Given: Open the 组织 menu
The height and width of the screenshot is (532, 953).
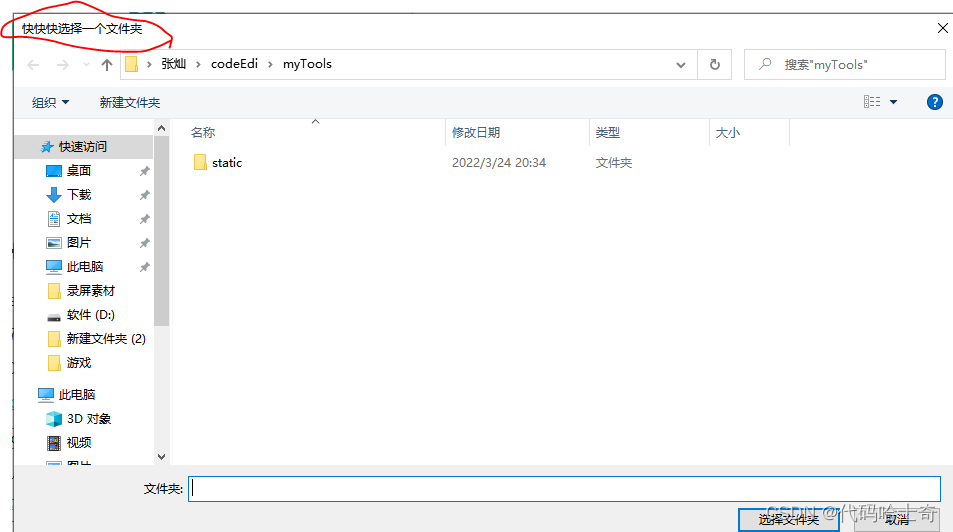Looking at the screenshot, I should pos(50,103).
